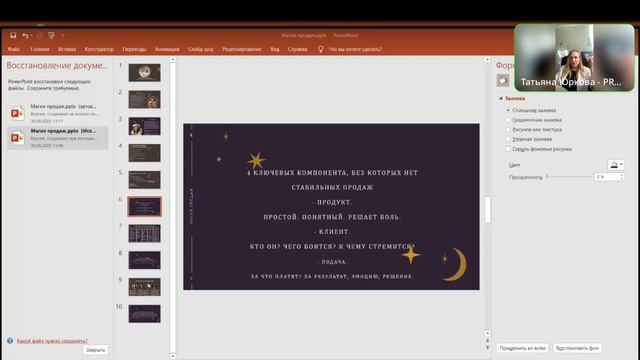The width and height of the screenshot is (640, 360).
Task: Open the Конструктор ribbon tab
Action: point(99,49)
